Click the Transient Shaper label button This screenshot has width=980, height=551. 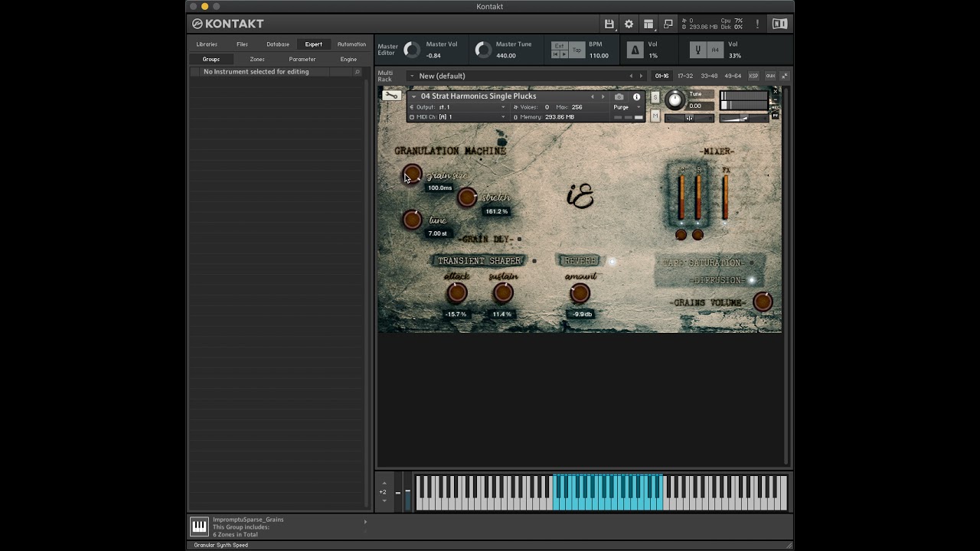coord(479,261)
